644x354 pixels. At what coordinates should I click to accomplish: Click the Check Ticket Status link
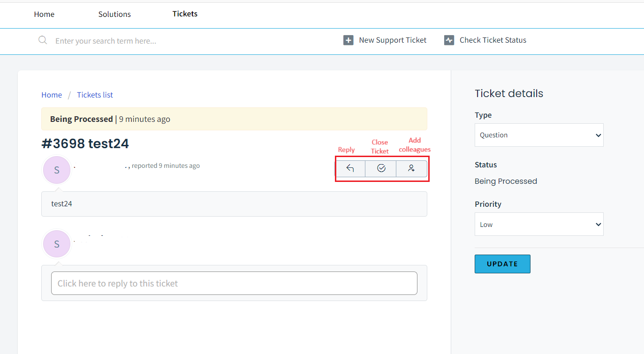[492, 40]
